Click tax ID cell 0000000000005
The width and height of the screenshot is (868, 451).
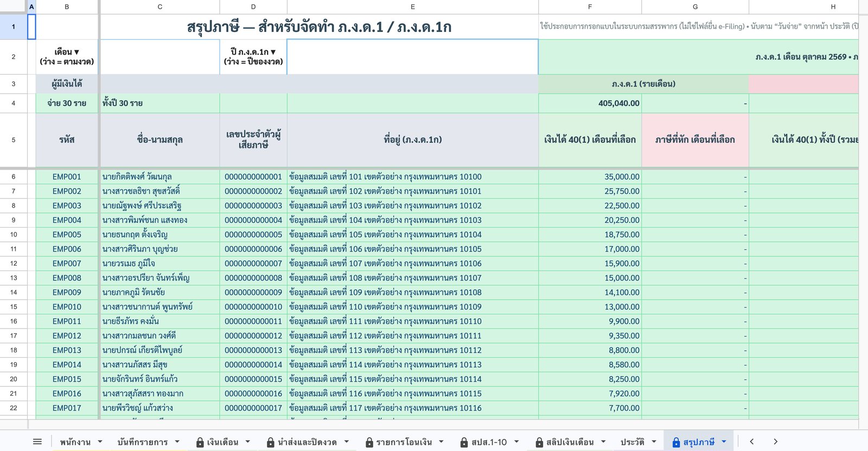(x=253, y=235)
